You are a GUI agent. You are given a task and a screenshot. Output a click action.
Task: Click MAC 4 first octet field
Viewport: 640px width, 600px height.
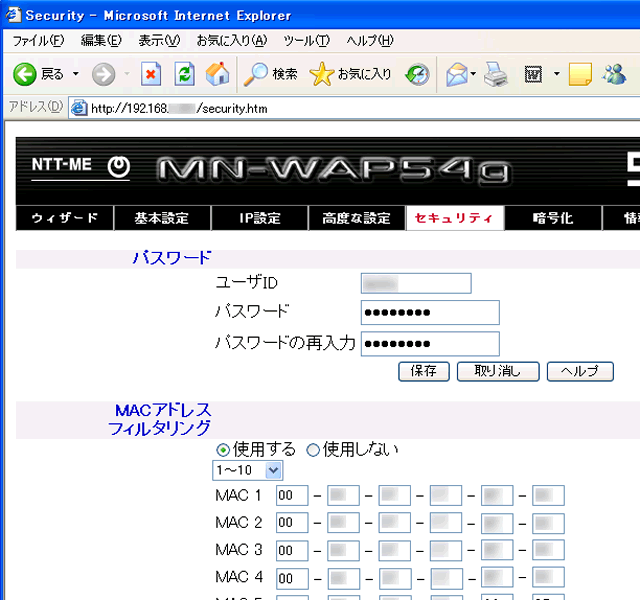[292, 578]
